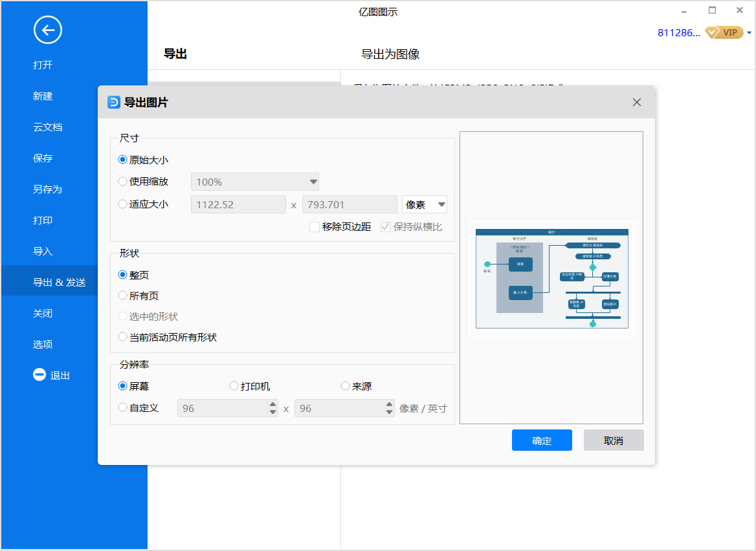Click the VIP badge icon

[x=724, y=33]
